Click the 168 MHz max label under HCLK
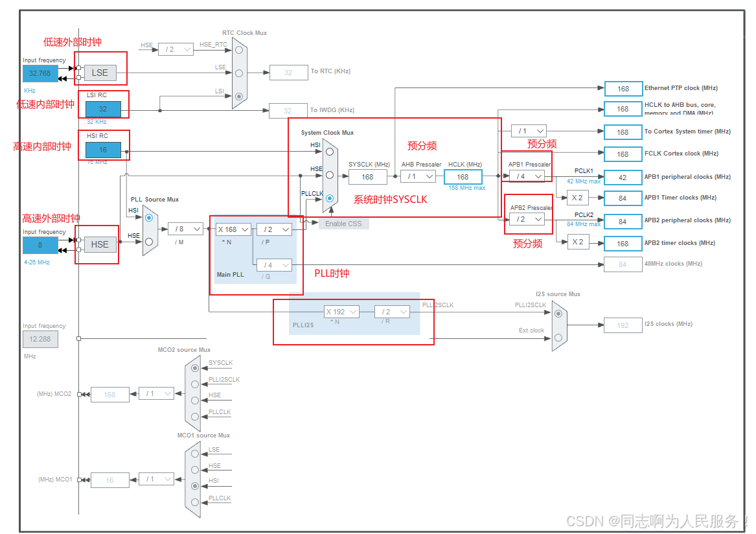Viewport: 756px width, 534px height. (466, 188)
